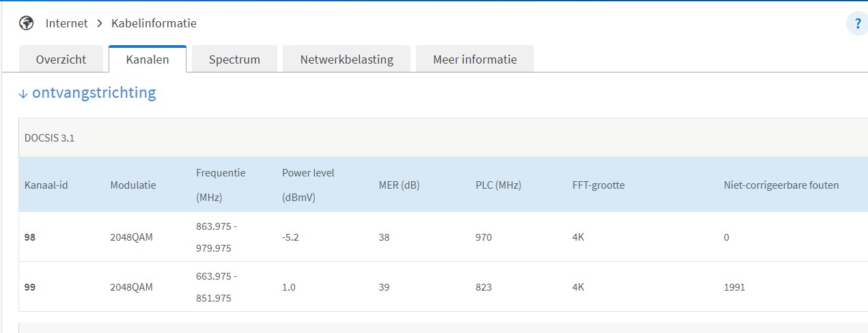Click the 1991 uncorrectable errors value
The image size is (868, 333).
click(x=734, y=287)
